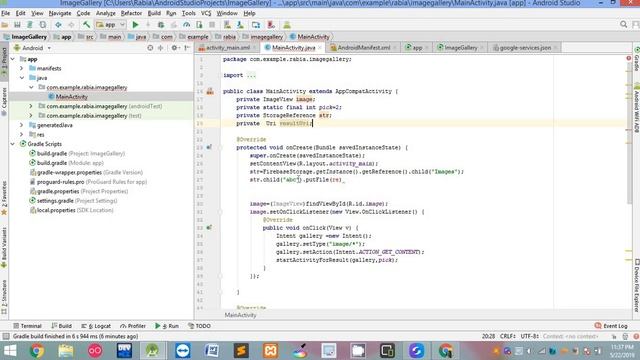Open SDK Manager toolbar icon
640x360 pixels.
tap(240, 25)
